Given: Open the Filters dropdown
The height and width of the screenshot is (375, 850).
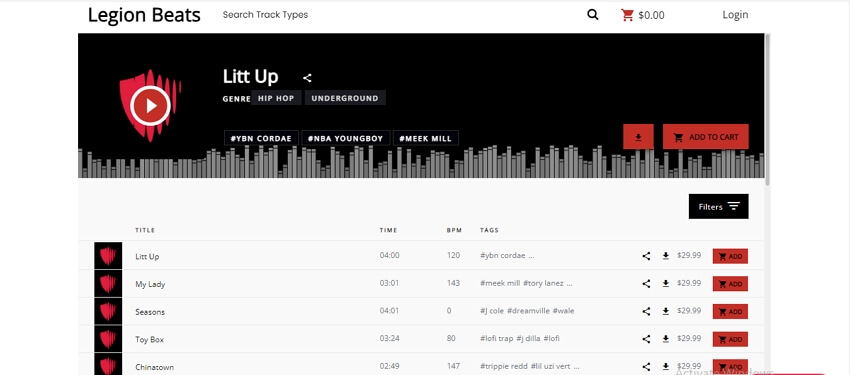Looking at the screenshot, I should [718, 206].
